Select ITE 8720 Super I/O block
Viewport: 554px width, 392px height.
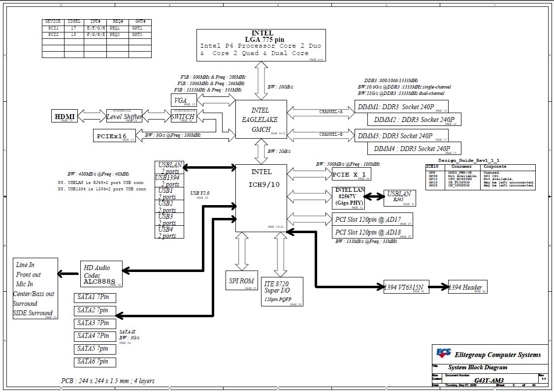pos(282,292)
